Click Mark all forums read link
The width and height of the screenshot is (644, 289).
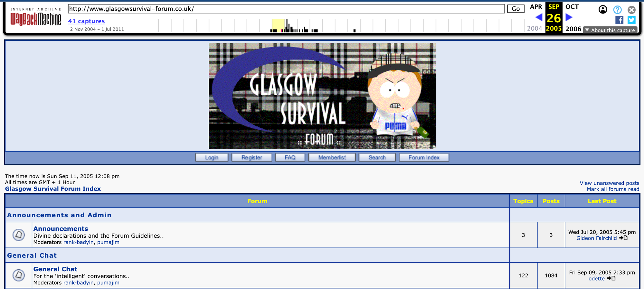pyautogui.click(x=613, y=189)
